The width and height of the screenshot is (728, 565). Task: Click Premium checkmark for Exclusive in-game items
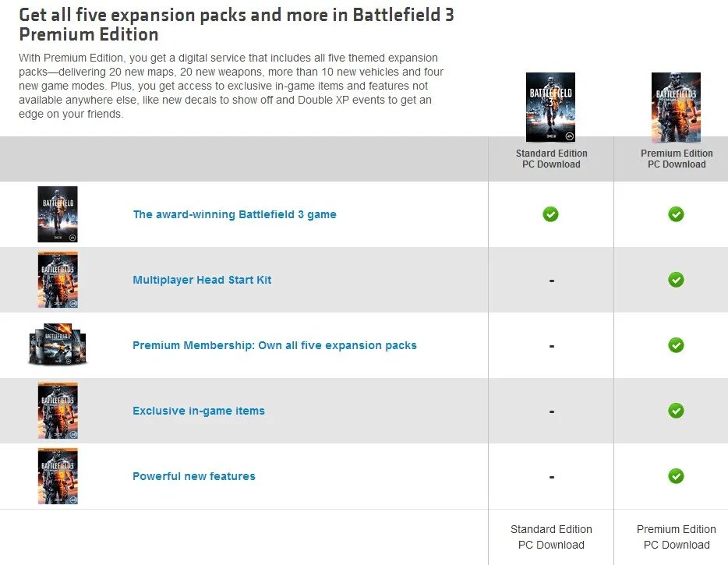click(676, 411)
